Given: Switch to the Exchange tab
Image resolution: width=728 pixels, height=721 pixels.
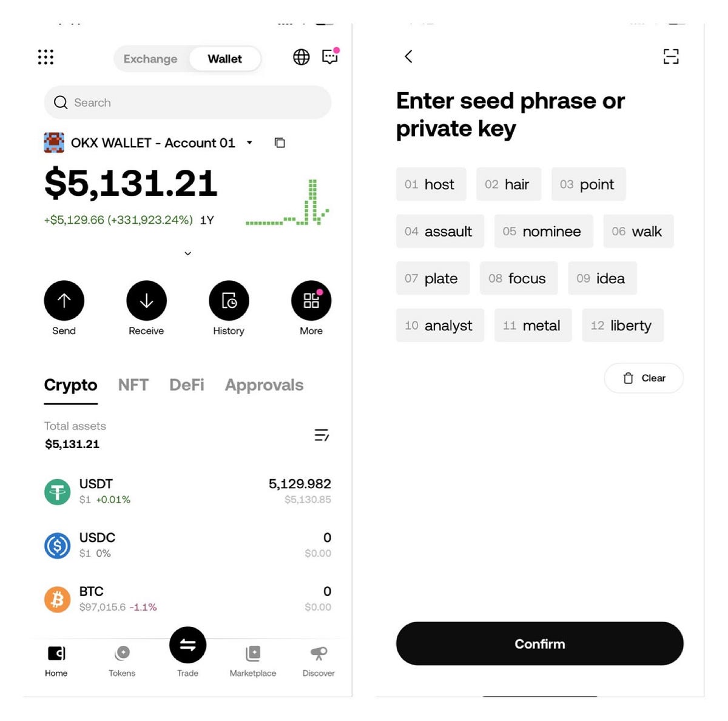Looking at the screenshot, I should pos(150,59).
